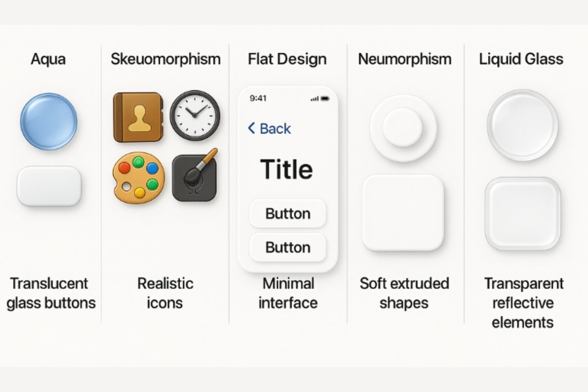The image size is (588, 392).
Task: Pick the blue paint dot on the palette
Action: point(152,168)
